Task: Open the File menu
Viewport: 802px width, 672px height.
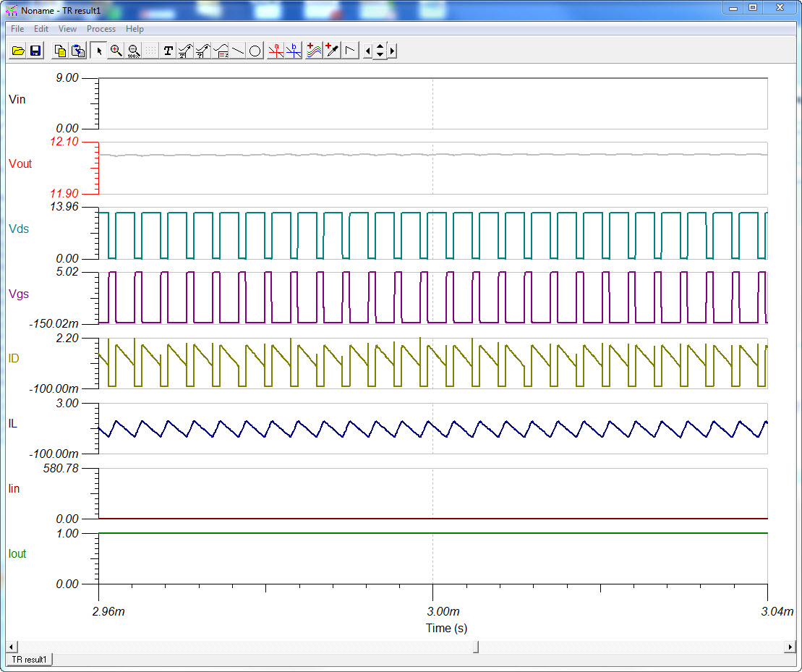Action: (17, 29)
